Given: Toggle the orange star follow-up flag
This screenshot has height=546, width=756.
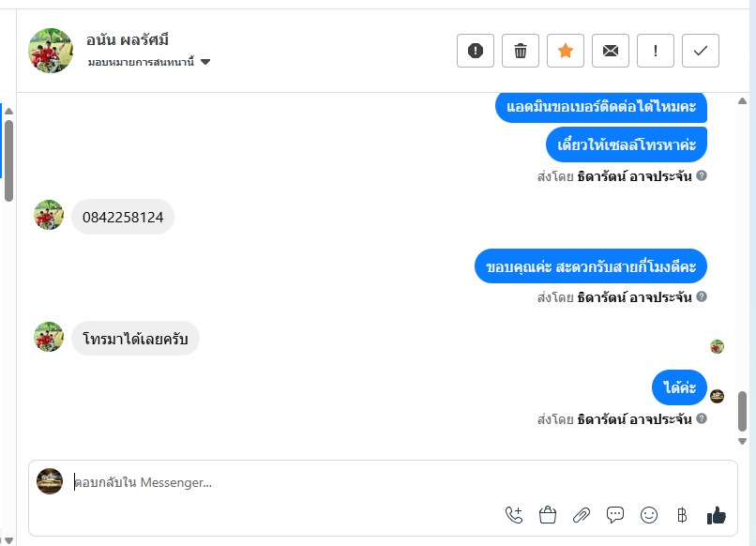Looking at the screenshot, I should tap(566, 52).
